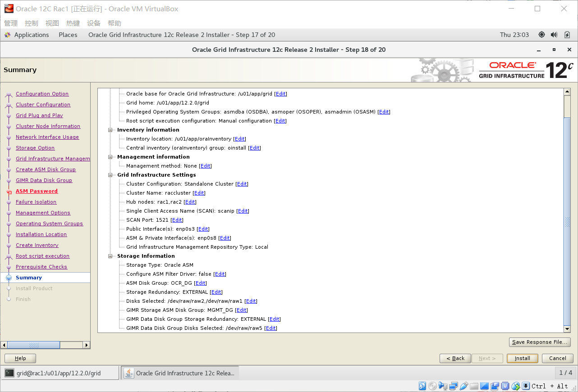
Task: Select the ASM Password step in sidebar
Action: pyautogui.click(x=37, y=191)
